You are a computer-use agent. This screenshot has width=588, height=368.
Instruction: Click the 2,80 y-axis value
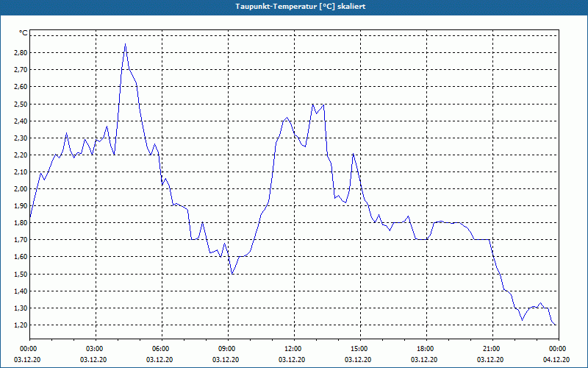pos(21,52)
